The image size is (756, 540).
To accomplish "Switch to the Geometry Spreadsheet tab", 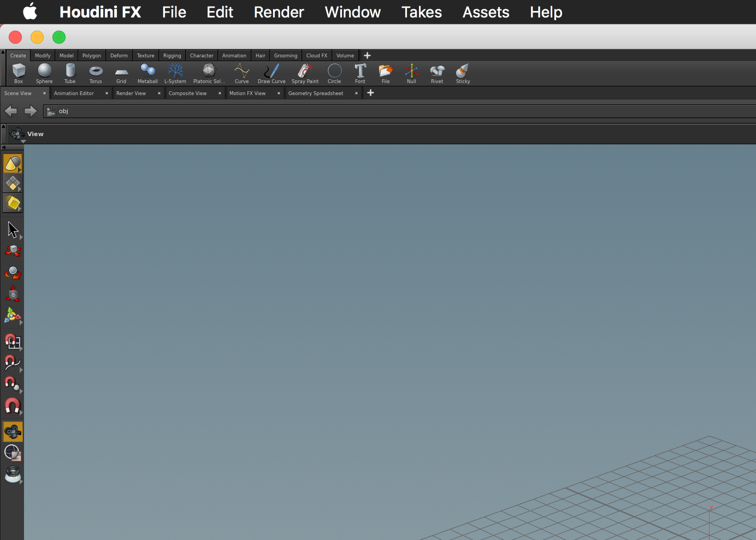I will [316, 93].
